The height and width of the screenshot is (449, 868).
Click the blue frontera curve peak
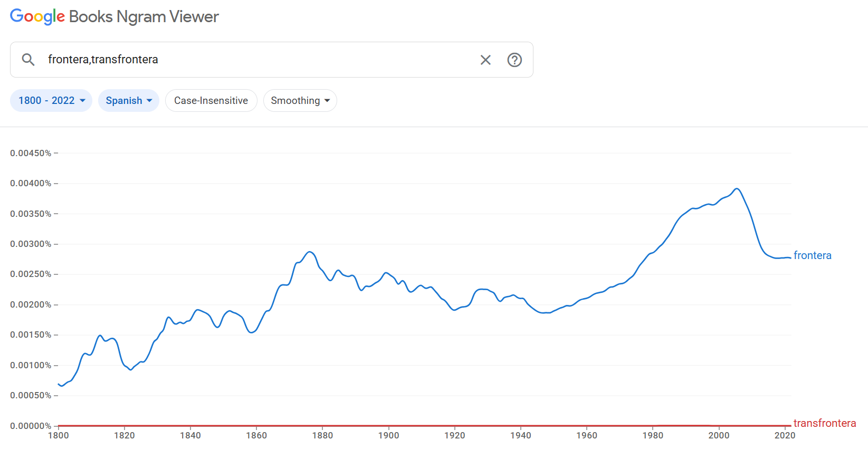(x=737, y=189)
